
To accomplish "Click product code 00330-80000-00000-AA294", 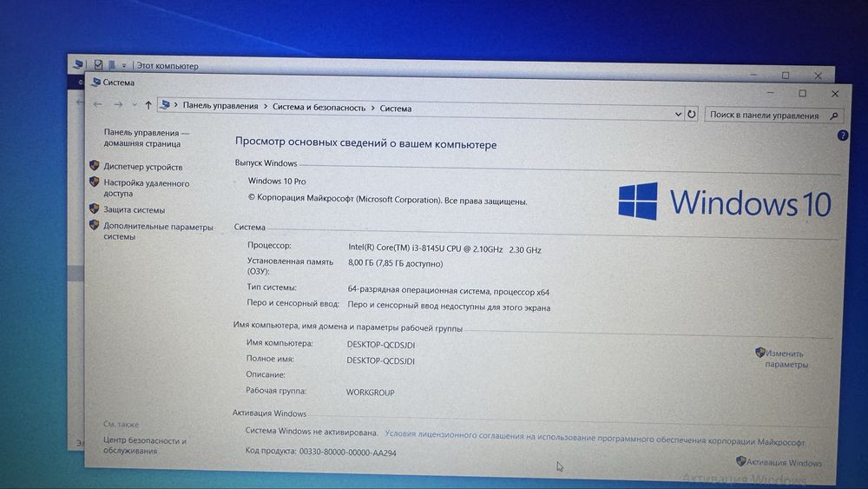I will tap(348, 453).
